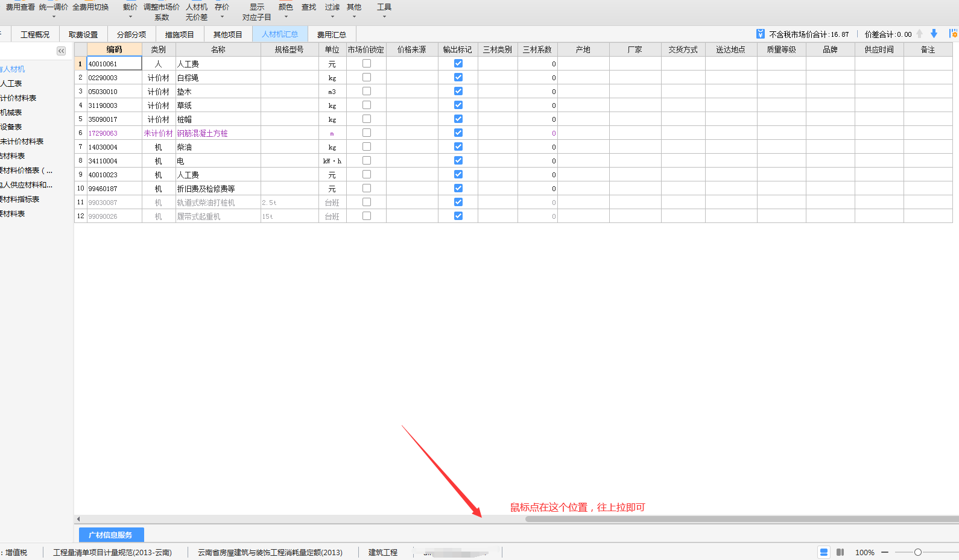Click 查找 toolbar button
This screenshot has width=959, height=560.
[x=309, y=7]
